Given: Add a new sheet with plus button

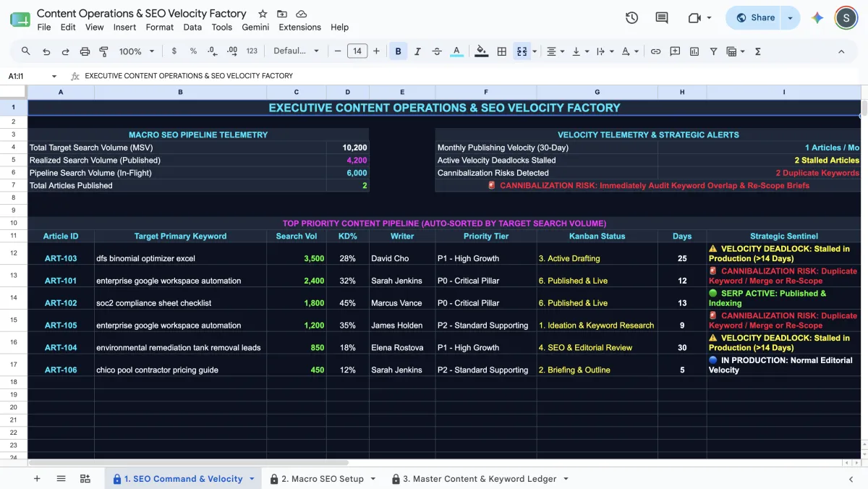Looking at the screenshot, I should coord(37,479).
